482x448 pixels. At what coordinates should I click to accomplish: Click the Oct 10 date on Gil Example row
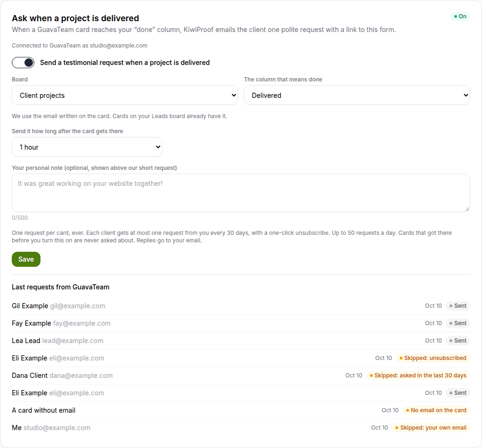click(434, 306)
